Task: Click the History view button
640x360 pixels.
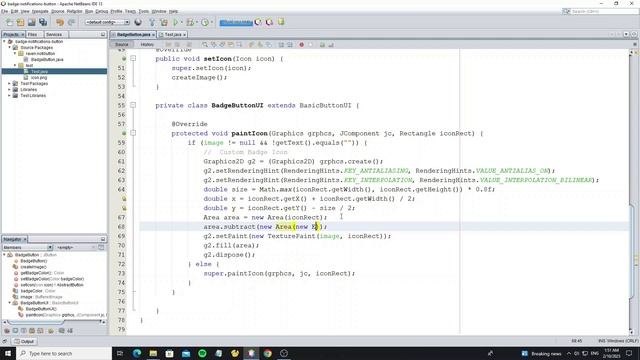Action: 147,44
